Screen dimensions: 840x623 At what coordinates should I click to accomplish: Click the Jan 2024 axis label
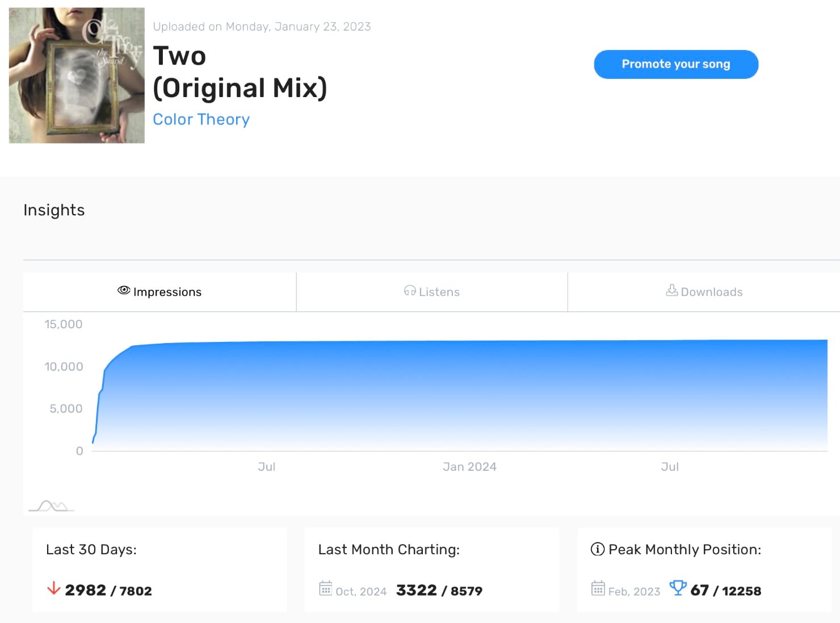pos(470,466)
